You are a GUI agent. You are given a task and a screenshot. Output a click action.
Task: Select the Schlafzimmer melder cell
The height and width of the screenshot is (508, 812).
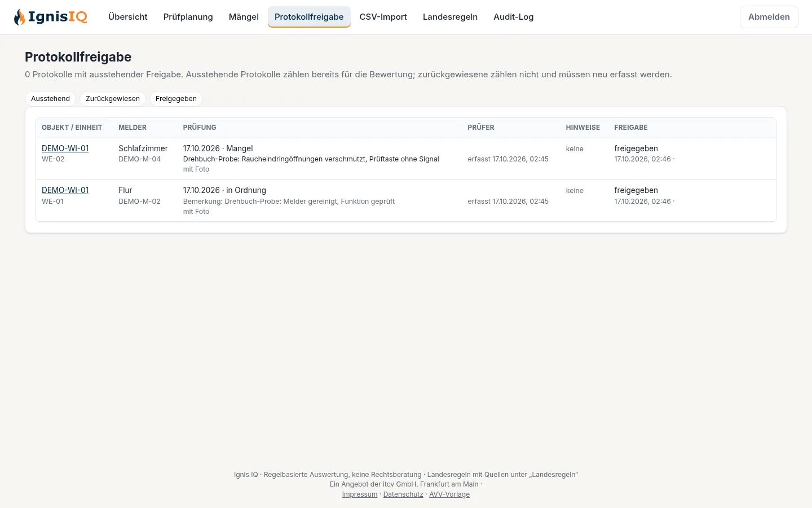[143, 148]
